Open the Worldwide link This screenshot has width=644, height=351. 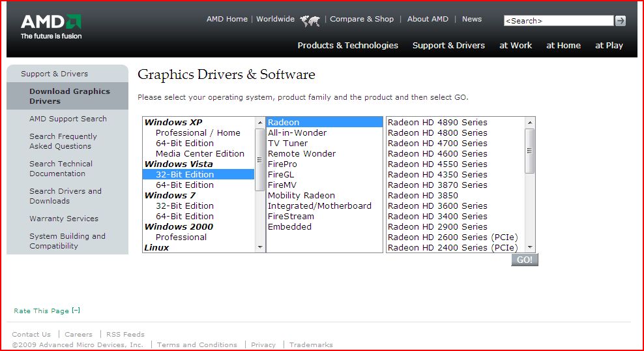[x=275, y=19]
